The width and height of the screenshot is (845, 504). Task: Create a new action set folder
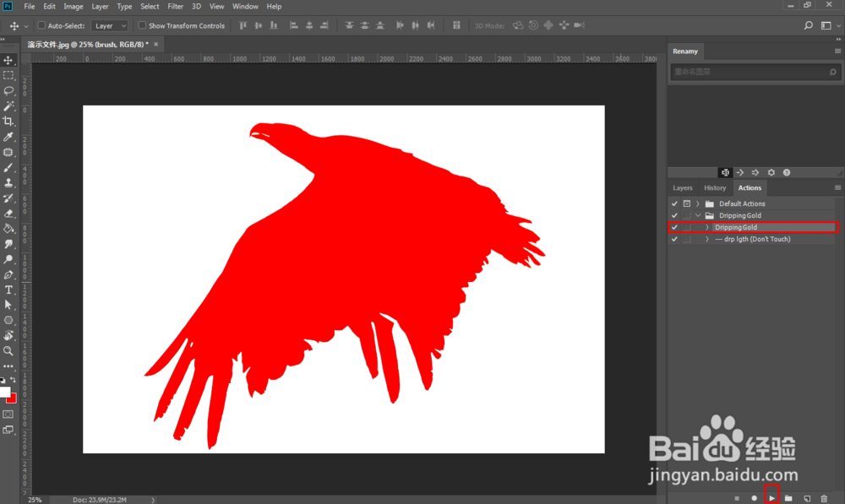[788, 499]
